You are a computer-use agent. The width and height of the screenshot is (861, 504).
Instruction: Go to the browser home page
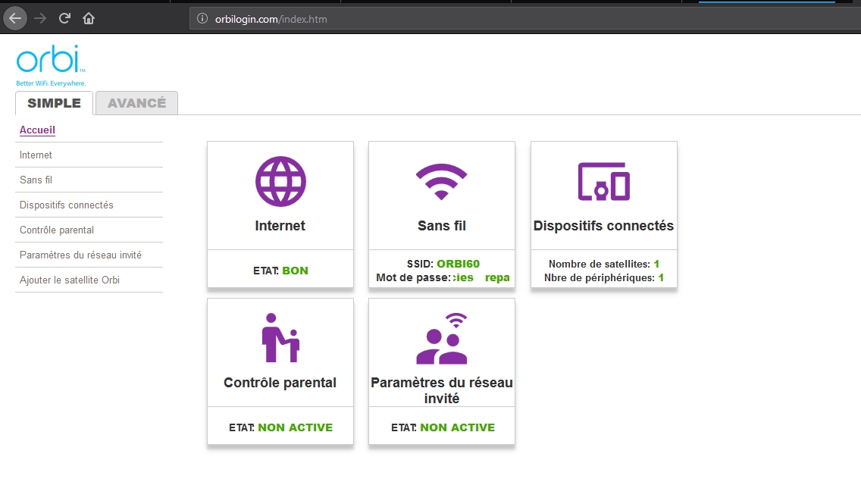tap(89, 18)
